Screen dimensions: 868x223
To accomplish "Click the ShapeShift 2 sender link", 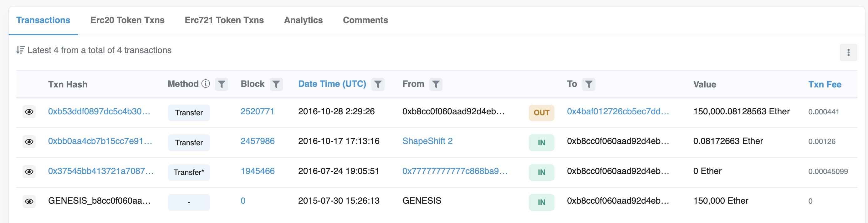I will (x=427, y=141).
